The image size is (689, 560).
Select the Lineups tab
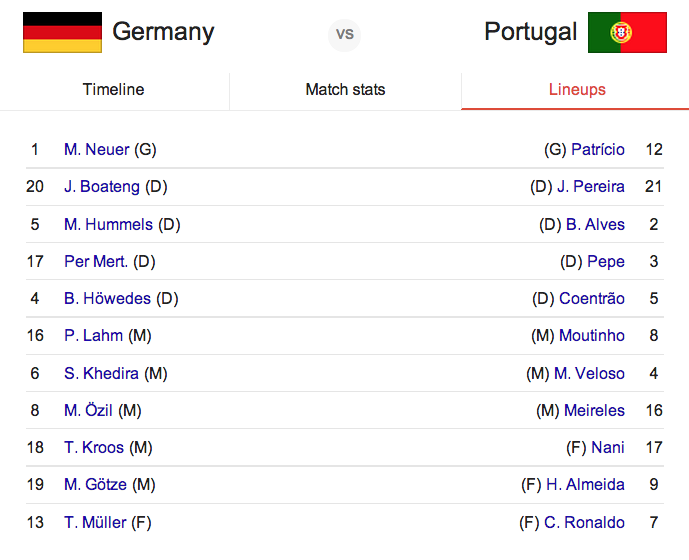pyautogui.click(x=577, y=90)
